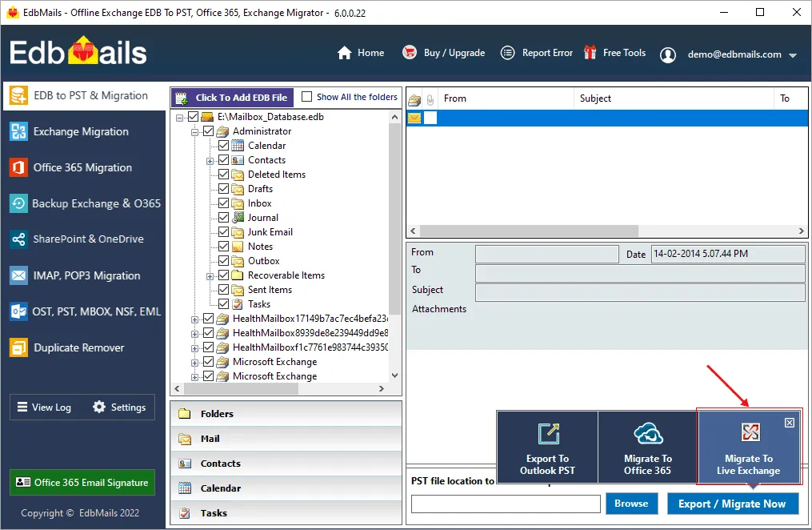Click the message list horizontal scrollbar thumb

[x=529, y=231]
